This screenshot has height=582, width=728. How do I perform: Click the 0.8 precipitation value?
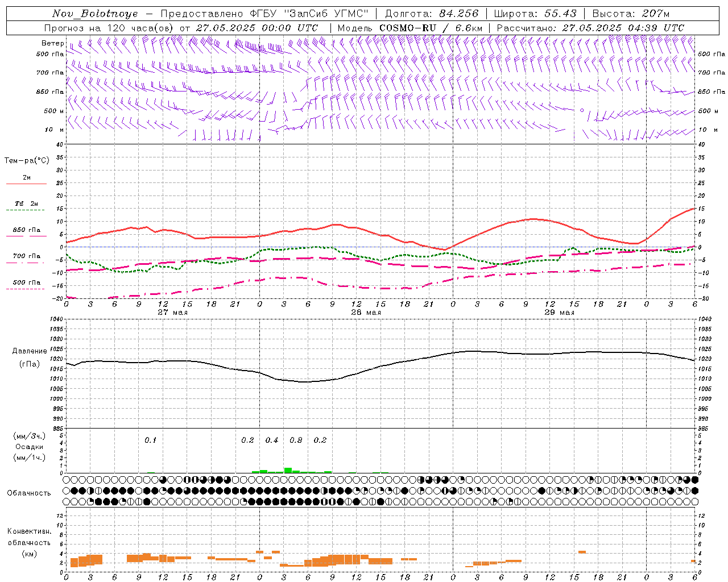tap(296, 440)
